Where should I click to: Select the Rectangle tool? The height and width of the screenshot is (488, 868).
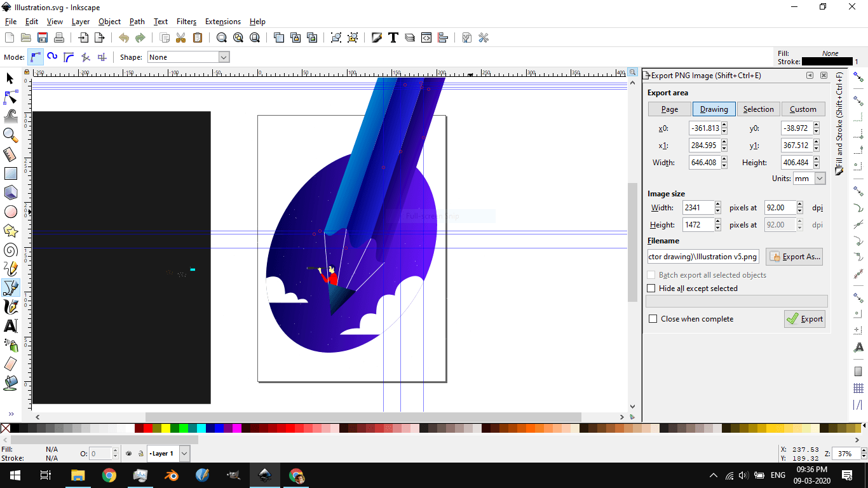(11, 173)
